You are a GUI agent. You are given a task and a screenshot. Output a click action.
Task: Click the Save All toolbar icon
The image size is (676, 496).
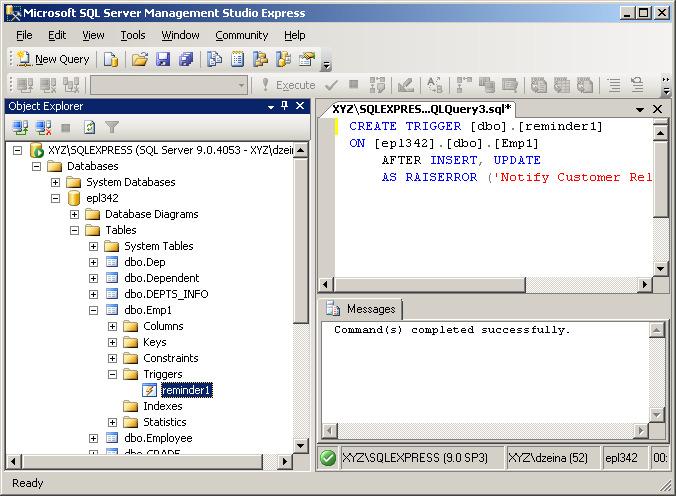click(x=186, y=59)
